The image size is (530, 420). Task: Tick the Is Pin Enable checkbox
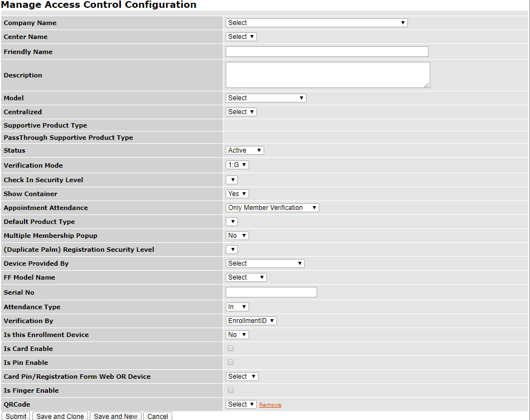pyautogui.click(x=231, y=362)
